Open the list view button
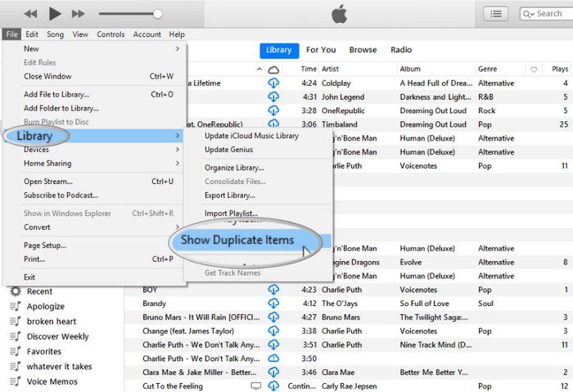 495,14
